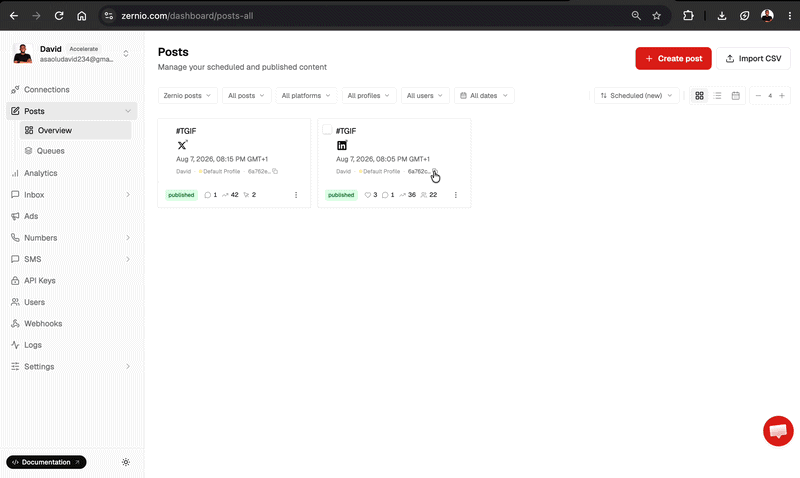Open the Scheduled (new) sort dropdown
The image size is (800, 478).
click(637, 95)
